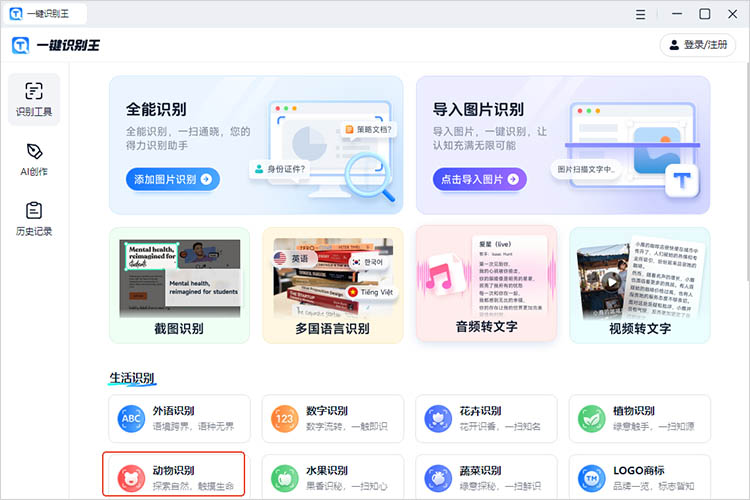
Task: Click the red 动物识别 bear icon
Action: (x=131, y=478)
